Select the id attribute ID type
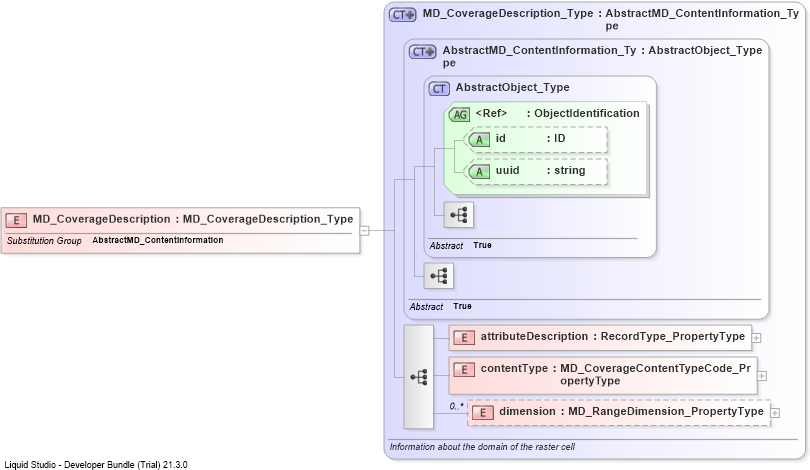Image resolution: width=810 pixels, height=470 pixels. click(x=559, y=138)
